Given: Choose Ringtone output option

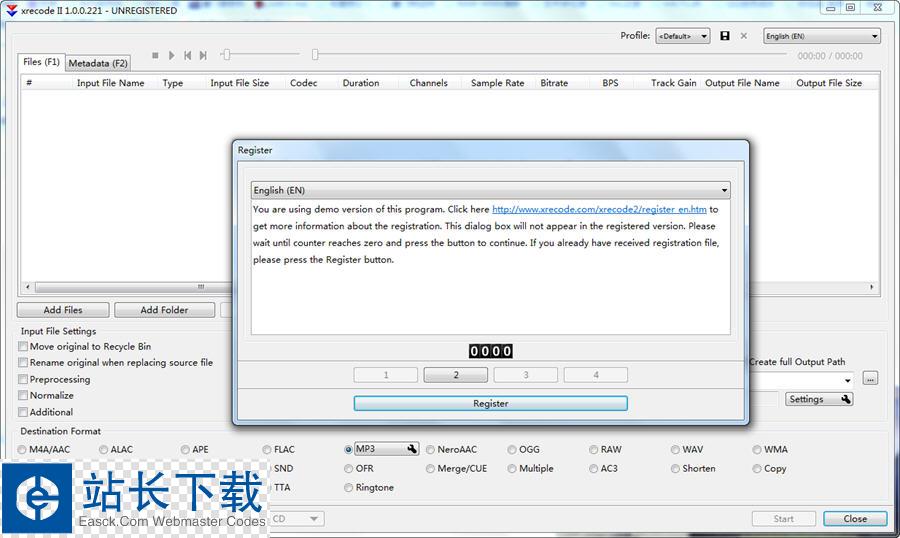Looking at the screenshot, I should pos(348,487).
